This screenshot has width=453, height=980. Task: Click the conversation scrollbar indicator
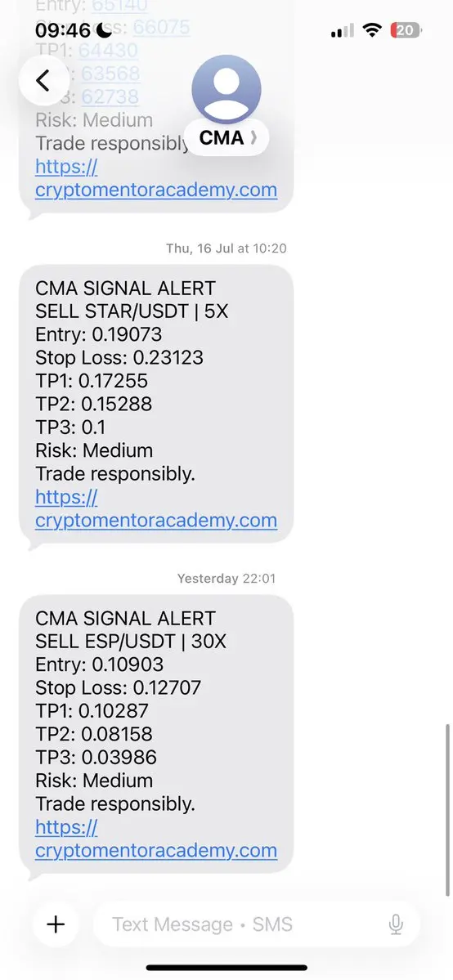pyautogui.click(x=447, y=809)
